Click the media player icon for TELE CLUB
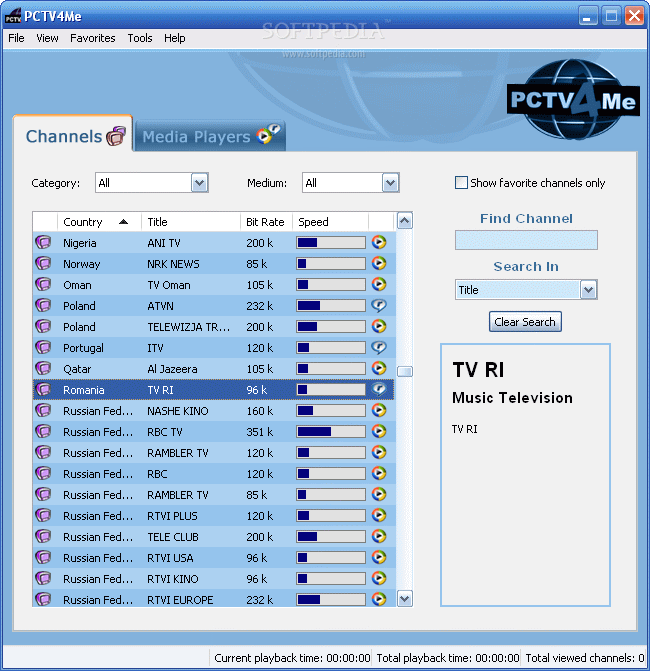Screen dimensions: 650x671 [379, 536]
